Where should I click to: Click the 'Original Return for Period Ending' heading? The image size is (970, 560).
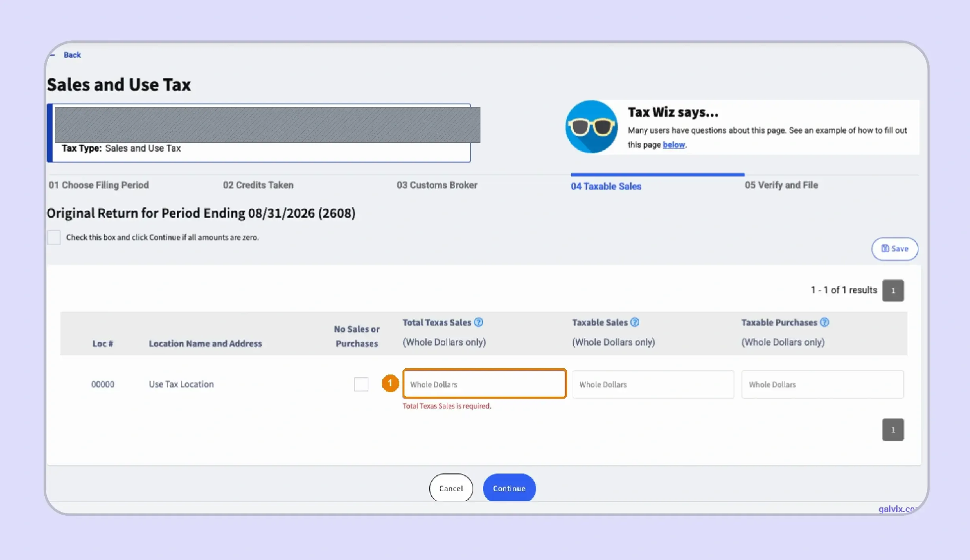(201, 214)
